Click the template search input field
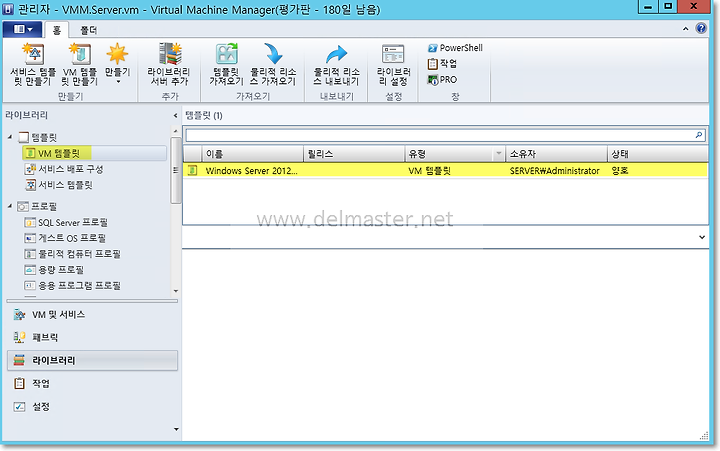This screenshot has height=451, width=720. pos(440,135)
